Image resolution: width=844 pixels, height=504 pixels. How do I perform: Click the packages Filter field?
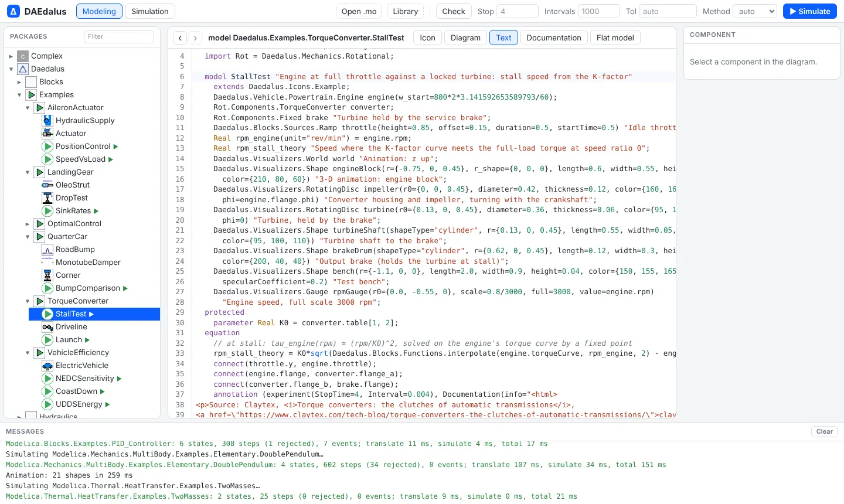pos(119,36)
